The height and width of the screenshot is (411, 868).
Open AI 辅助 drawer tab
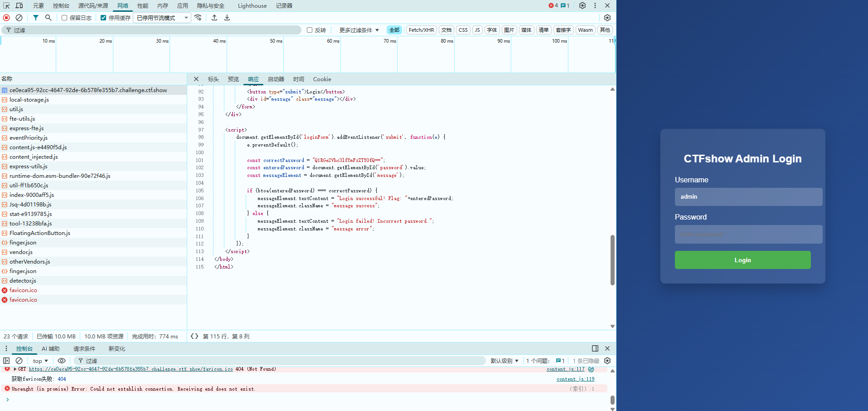(x=51, y=348)
